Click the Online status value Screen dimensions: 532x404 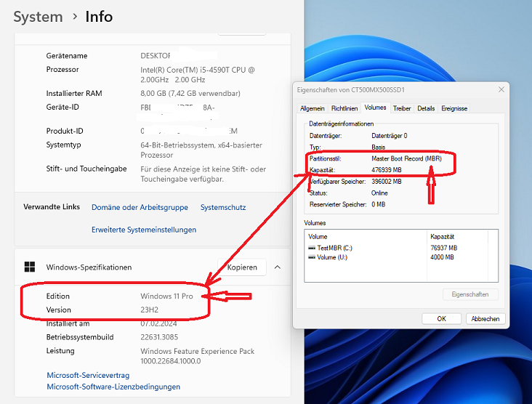(379, 193)
